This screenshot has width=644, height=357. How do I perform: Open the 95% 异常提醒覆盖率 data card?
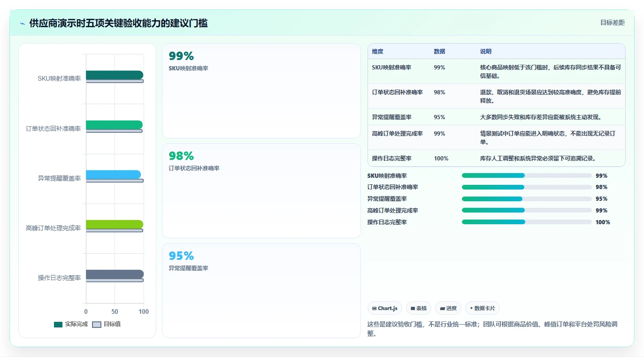[x=261, y=290]
